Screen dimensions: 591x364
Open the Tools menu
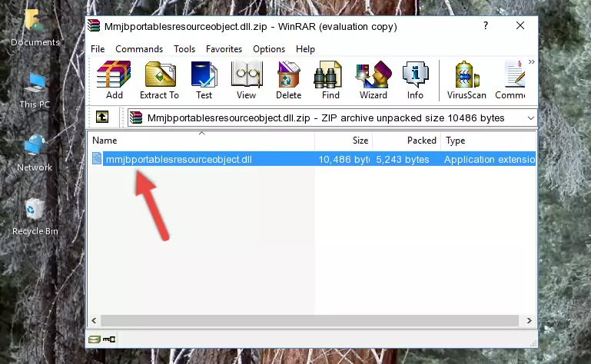[x=184, y=49]
